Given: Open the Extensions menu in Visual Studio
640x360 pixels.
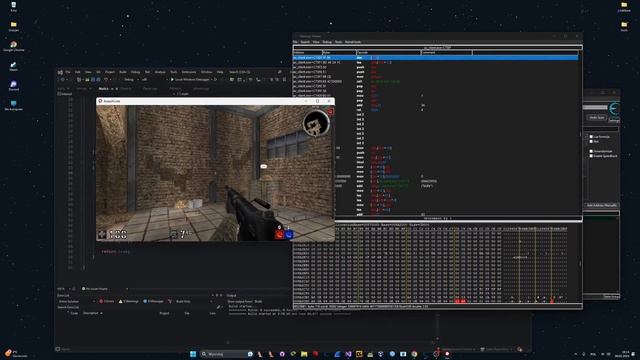Looking at the screenshot, I should pos(189,72).
